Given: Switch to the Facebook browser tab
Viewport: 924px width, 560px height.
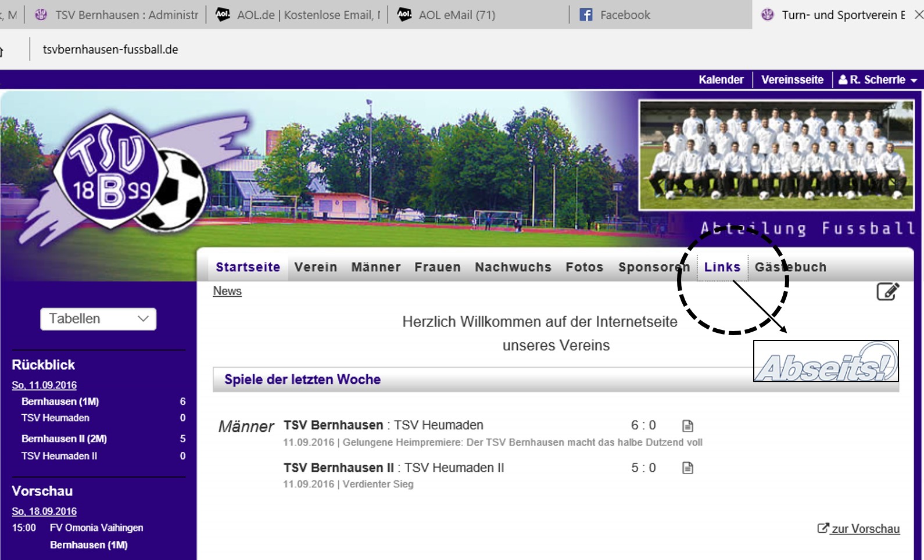Looking at the screenshot, I should (625, 15).
